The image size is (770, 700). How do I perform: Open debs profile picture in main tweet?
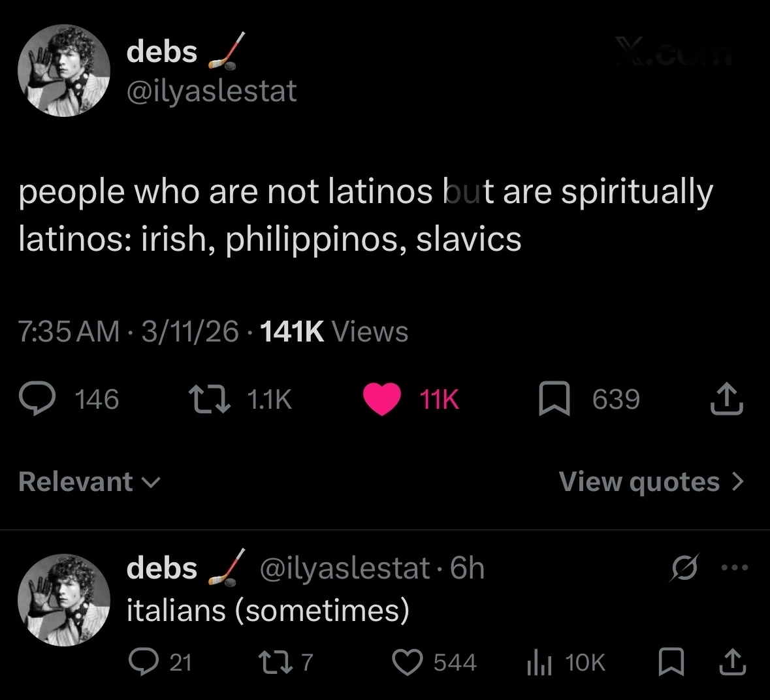(63, 71)
